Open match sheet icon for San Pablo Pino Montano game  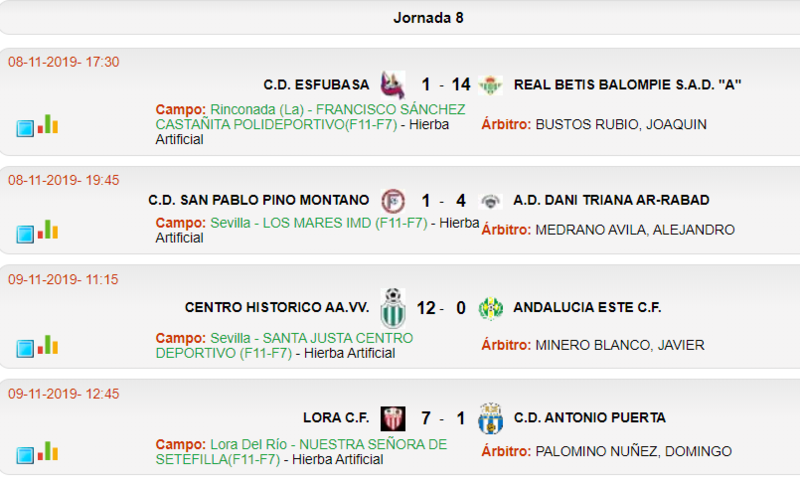click(x=25, y=234)
